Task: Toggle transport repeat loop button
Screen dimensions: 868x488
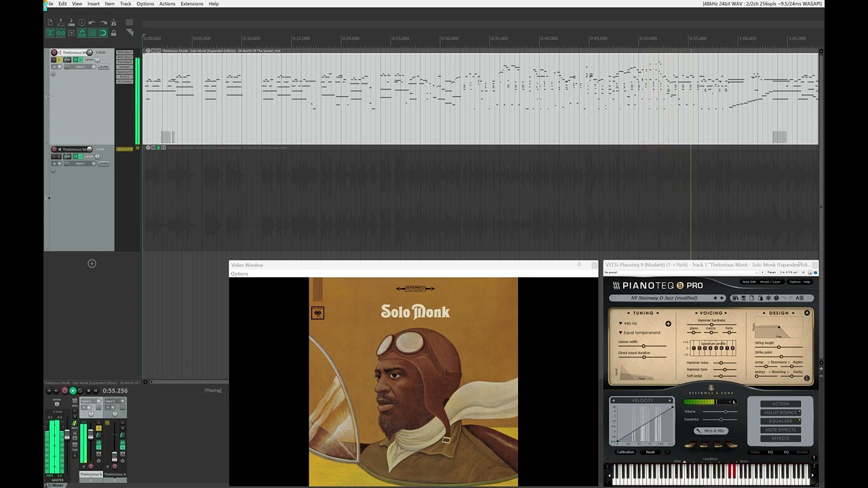Action: (x=80, y=390)
